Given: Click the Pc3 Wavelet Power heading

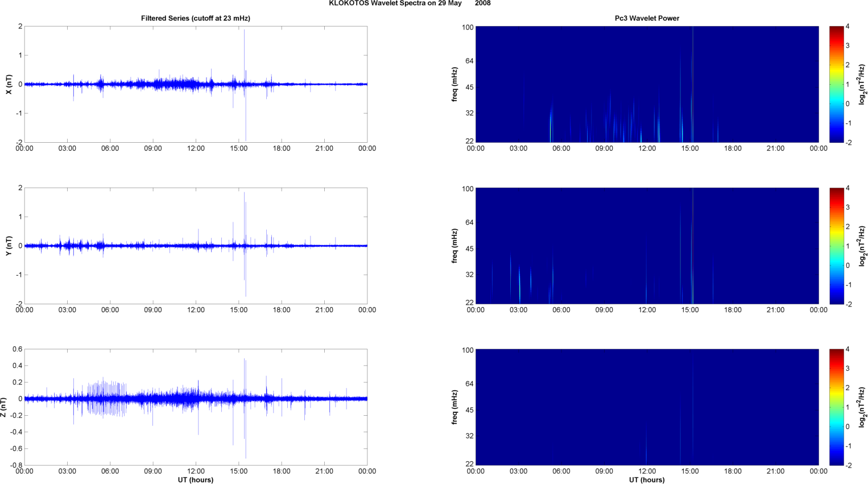Looking at the screenshot, I should (647, 18).
